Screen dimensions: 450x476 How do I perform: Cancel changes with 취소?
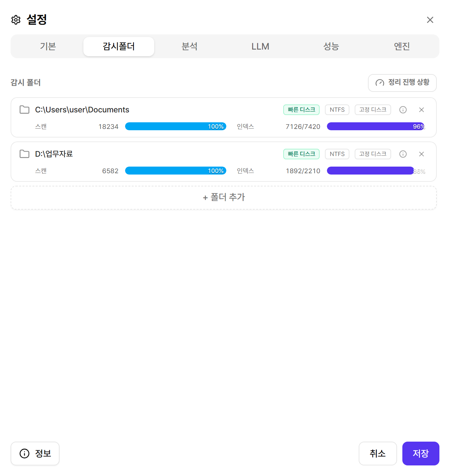[378, 454]
